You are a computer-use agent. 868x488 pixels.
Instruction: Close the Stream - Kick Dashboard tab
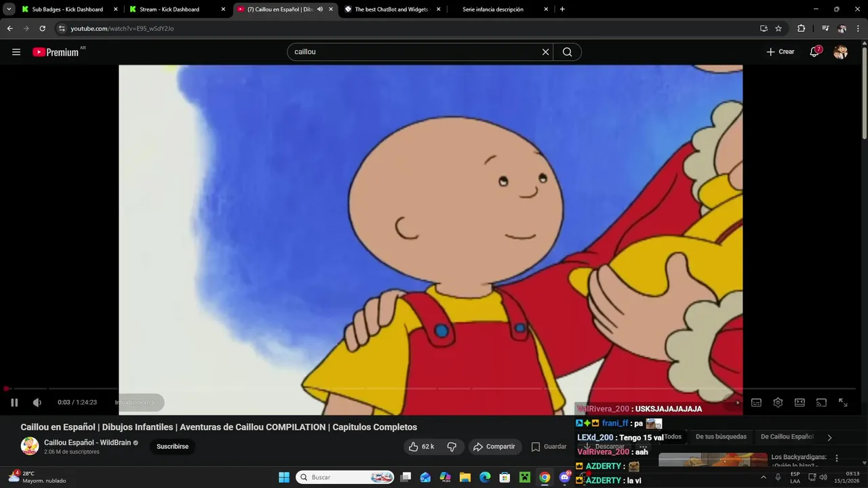[x=223, y=9]
